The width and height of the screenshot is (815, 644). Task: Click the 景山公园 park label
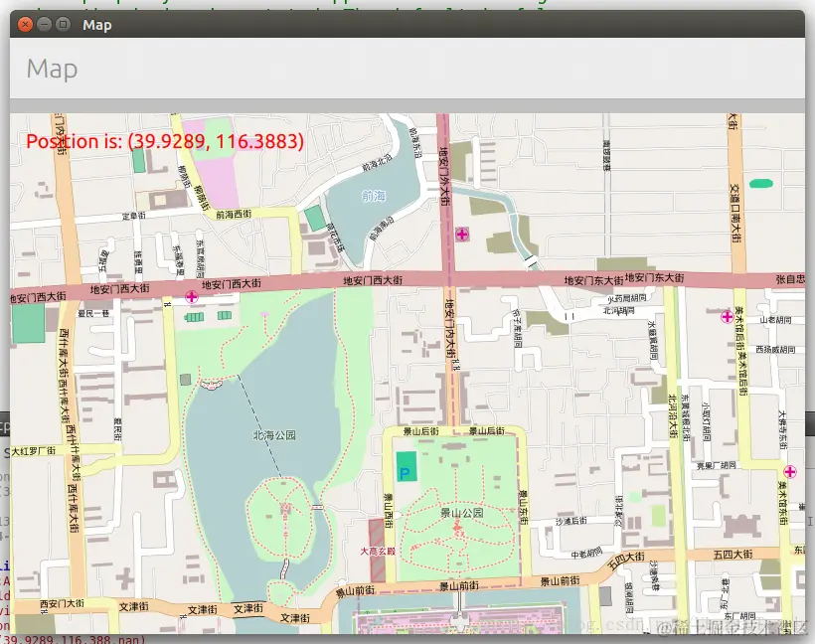pos(461,513)
